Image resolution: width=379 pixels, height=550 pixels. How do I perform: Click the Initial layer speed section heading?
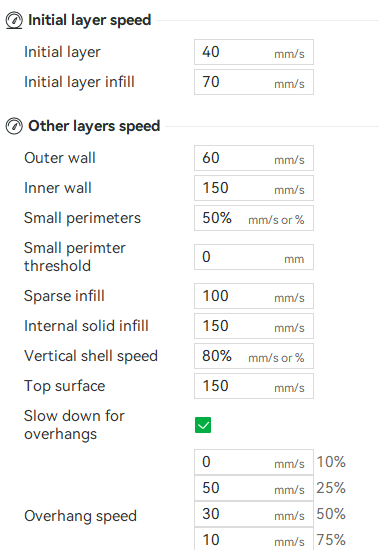tap(89, 20)
